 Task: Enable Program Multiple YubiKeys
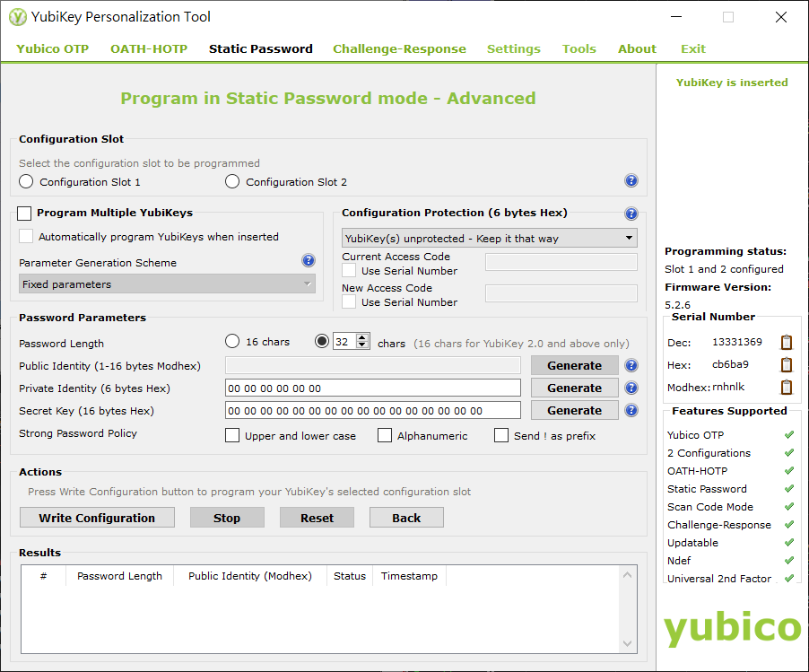tap(24, 214)
